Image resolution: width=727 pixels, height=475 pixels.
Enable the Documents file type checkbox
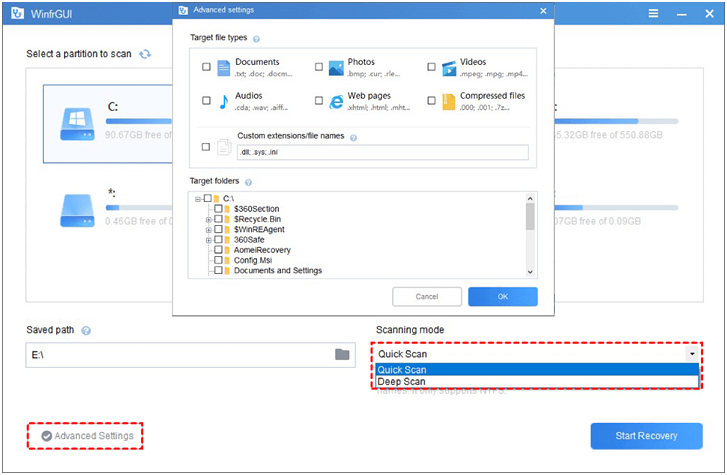(207, 67)
